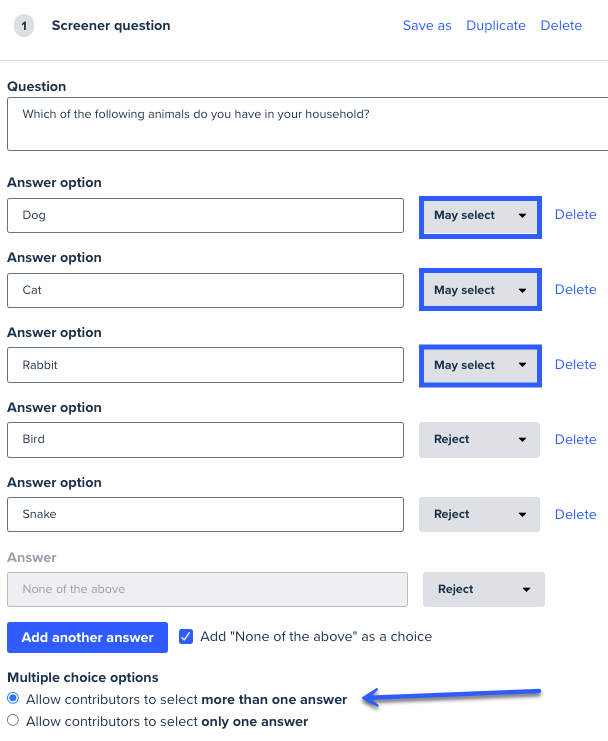Open the Reject dropdown for Bird
The width and height of the screenshot is (608, 741).
click(480, 440)
